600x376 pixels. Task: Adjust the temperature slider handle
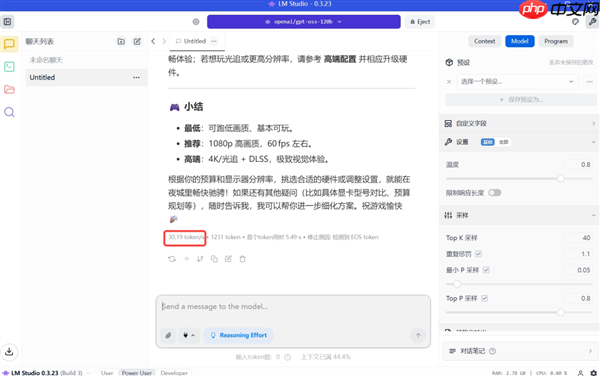tap(561, 179)
